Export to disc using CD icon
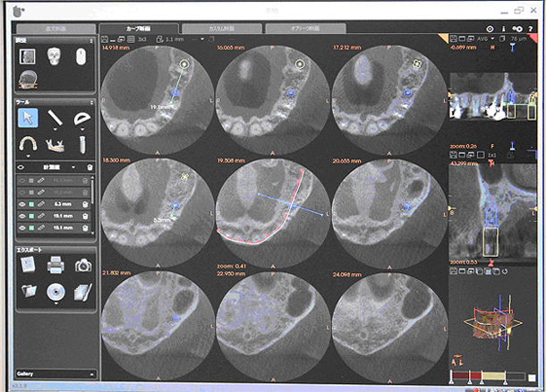Screen dimensions: 546x392 tap(54, 291)
